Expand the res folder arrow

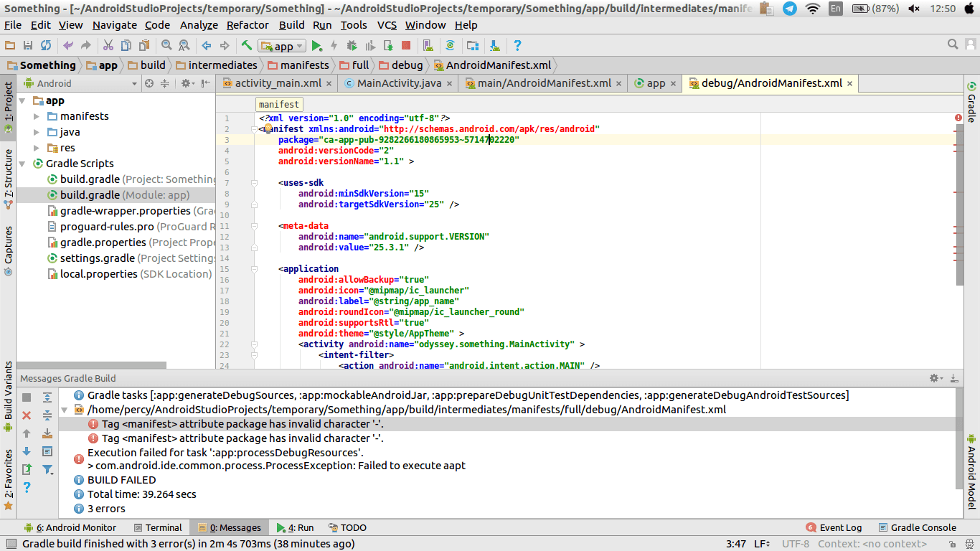[37, 148]
